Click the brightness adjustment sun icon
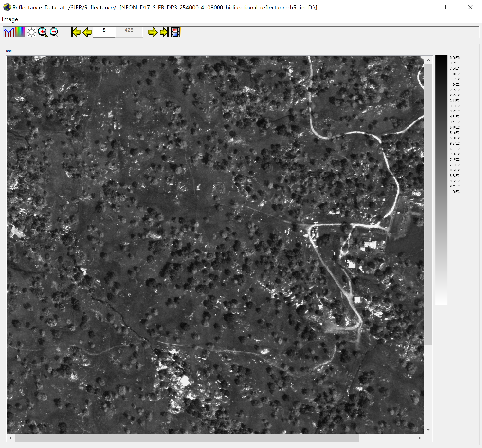 (x=31, y=32)
